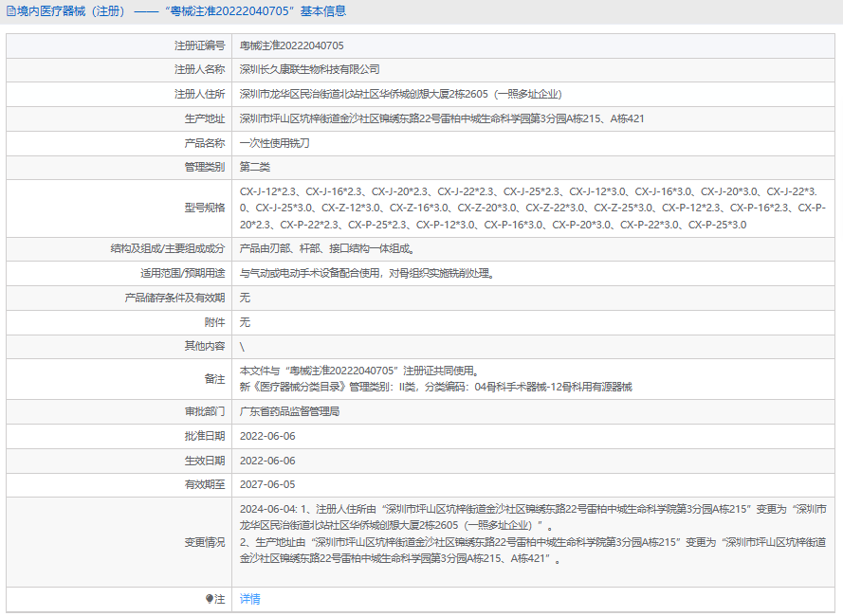Click the 2022-06-06 date in the 生效日期 row

tap(267, 461)
